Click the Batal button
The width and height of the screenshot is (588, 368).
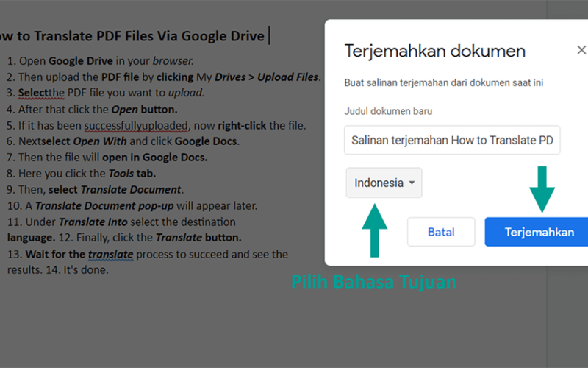(x=441, y=232)
